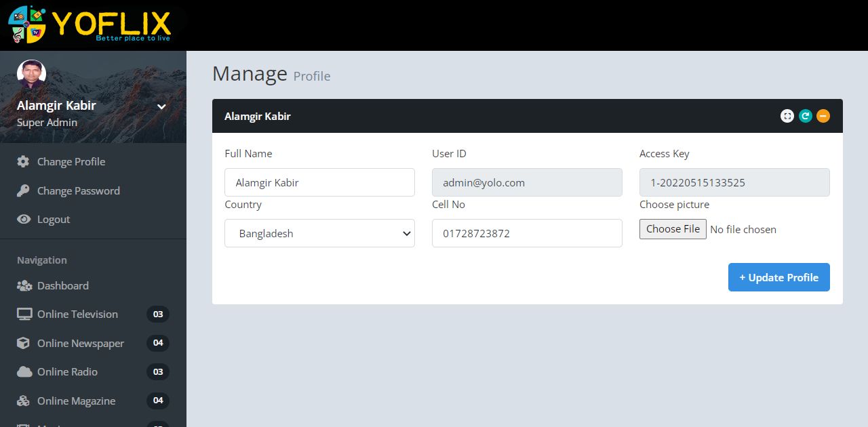Viewport: 868px width, 427px height.
Task: Collapse panel with orange minus icon
Action: pos(823,116)
